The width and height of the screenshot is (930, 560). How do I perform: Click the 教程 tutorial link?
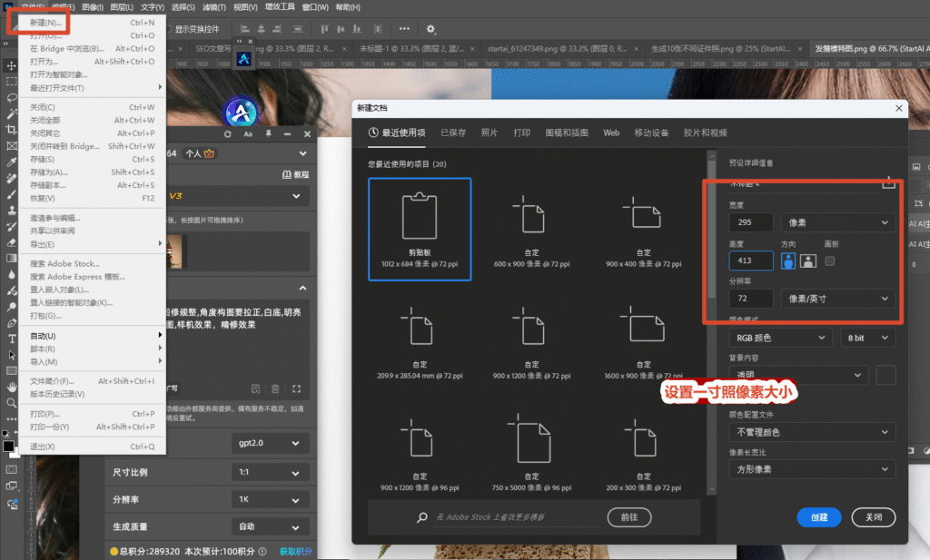point(296,175)
